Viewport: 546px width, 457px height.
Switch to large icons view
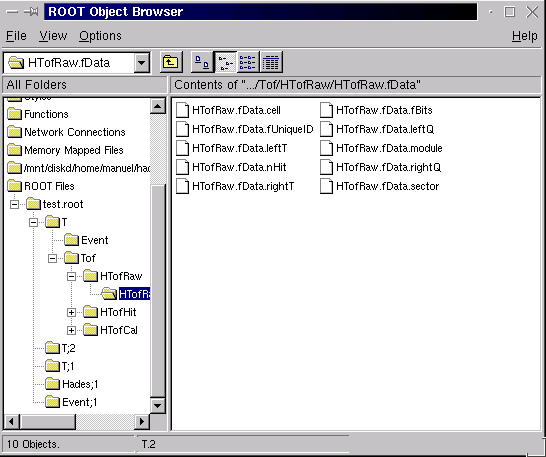click(x=202, y=62)
